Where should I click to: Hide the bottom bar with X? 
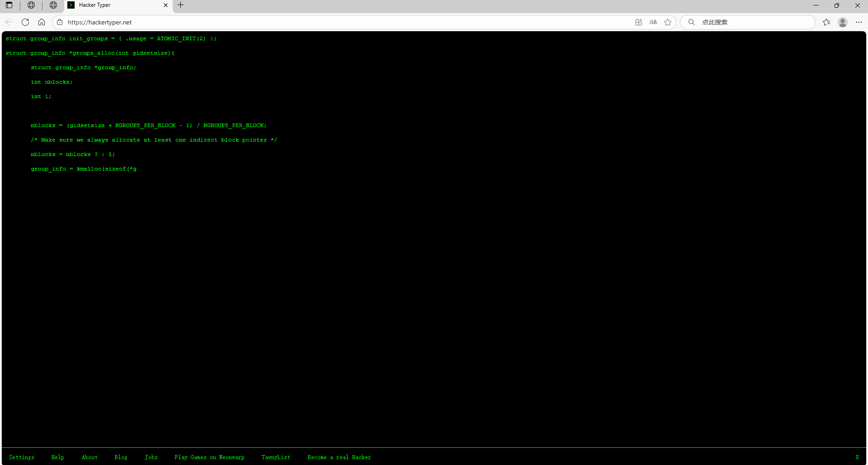click(x=857, y=457)
